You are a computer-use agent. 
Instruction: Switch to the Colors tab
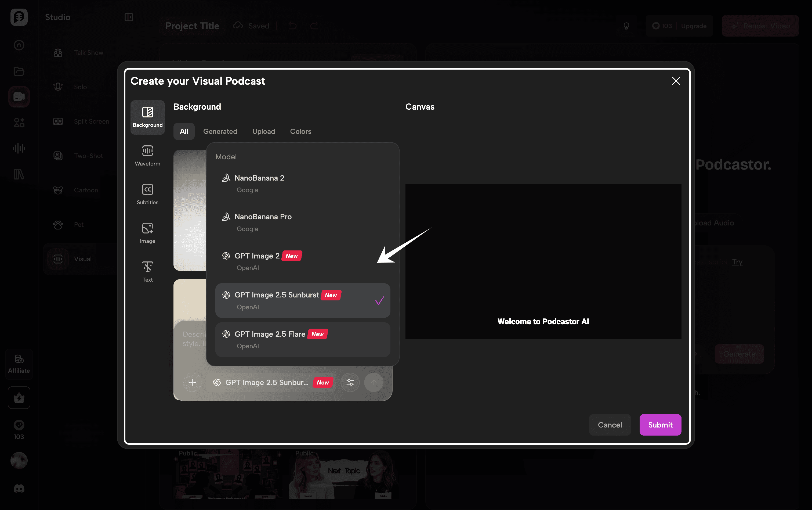coord(301,132)
